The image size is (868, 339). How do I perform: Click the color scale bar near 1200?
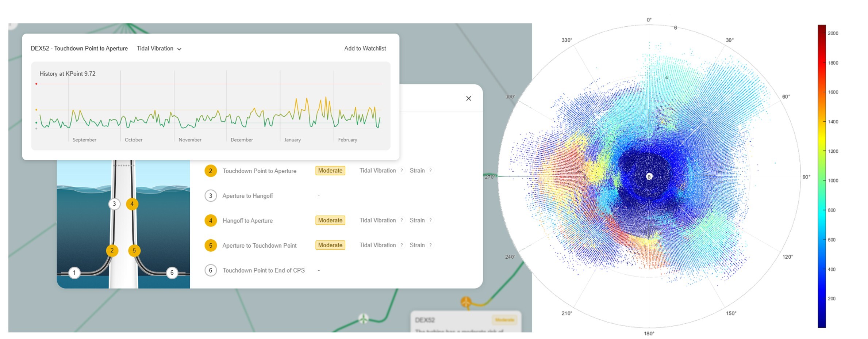click(x=821, y=151)
